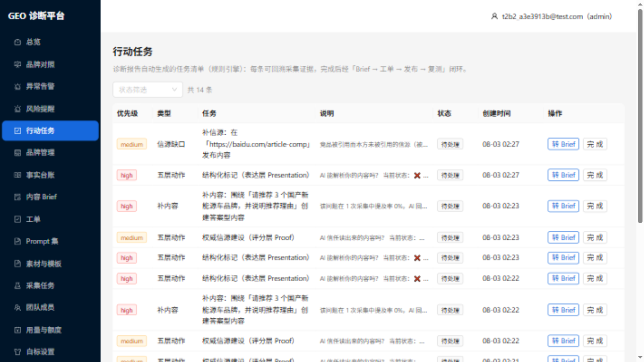Open the 状态筛选 status filter dropdown
Screen dimensions: 644x362
pyautogui.click(x=148, y=89)
